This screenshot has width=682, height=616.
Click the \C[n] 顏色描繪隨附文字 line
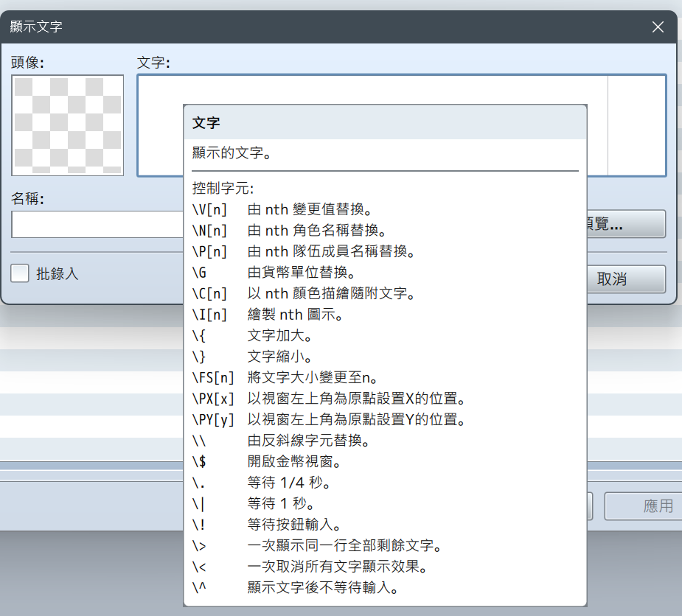coord(304,293)
